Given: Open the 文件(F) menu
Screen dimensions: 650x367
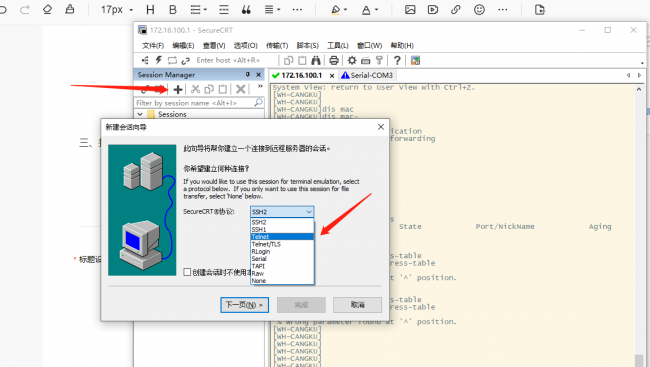Looking at the screenshot, I should [x=153, y=46].
